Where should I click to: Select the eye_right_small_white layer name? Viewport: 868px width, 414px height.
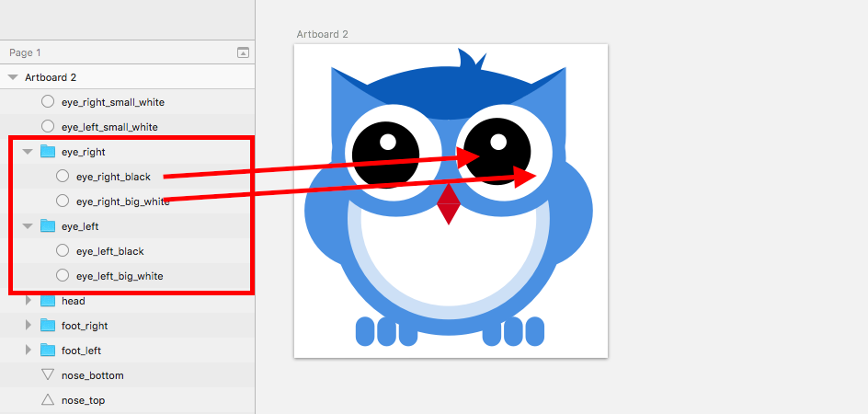113,102
